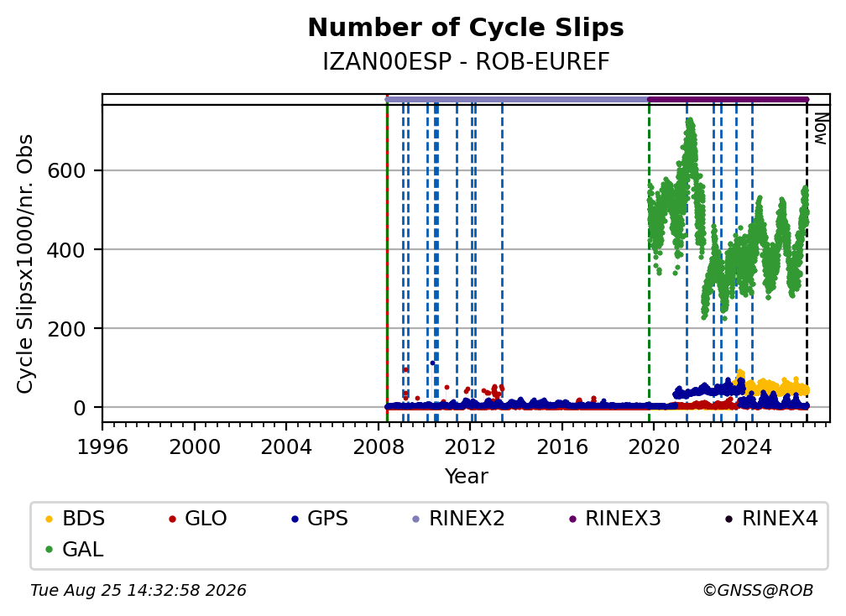Click the RINEX2 lavender legend marker
The image size is (846, 616).
coord(416,519)
